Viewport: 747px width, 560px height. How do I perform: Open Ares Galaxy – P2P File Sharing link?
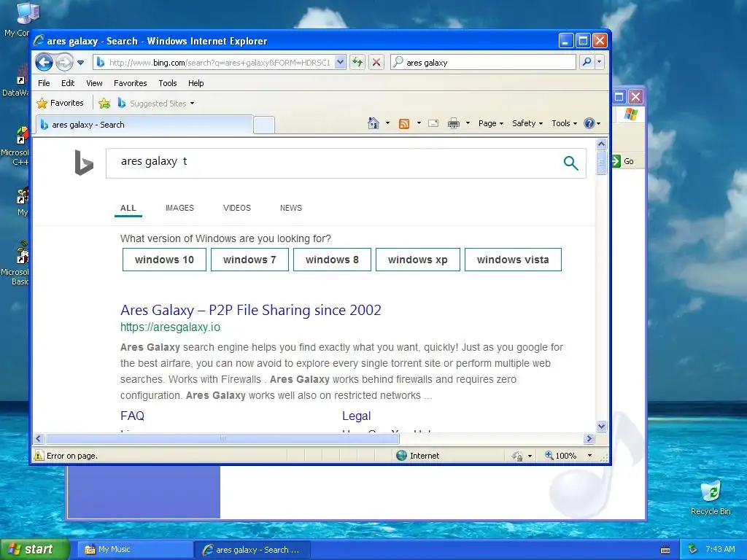[251, 310]
